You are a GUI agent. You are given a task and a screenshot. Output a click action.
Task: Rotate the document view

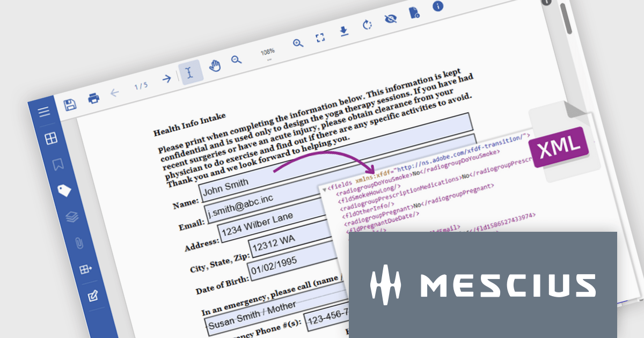pos(368,25)
